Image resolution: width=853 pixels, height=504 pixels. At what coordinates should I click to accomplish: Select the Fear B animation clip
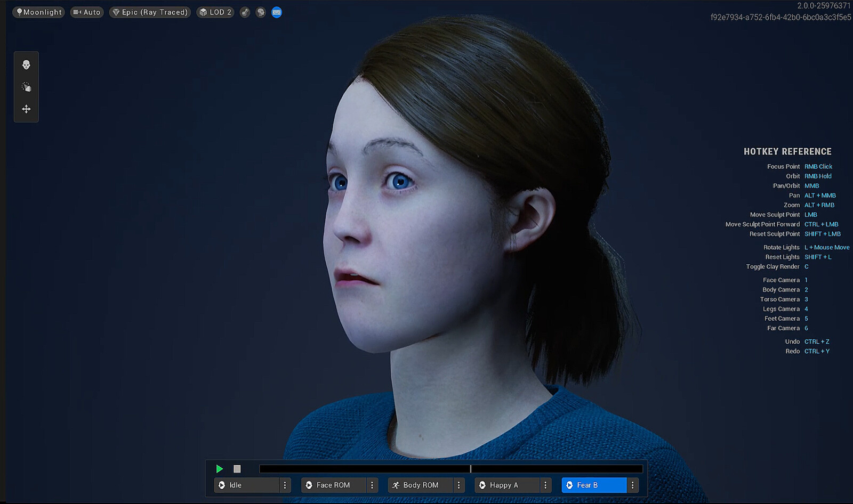click(x=594, y=485)
